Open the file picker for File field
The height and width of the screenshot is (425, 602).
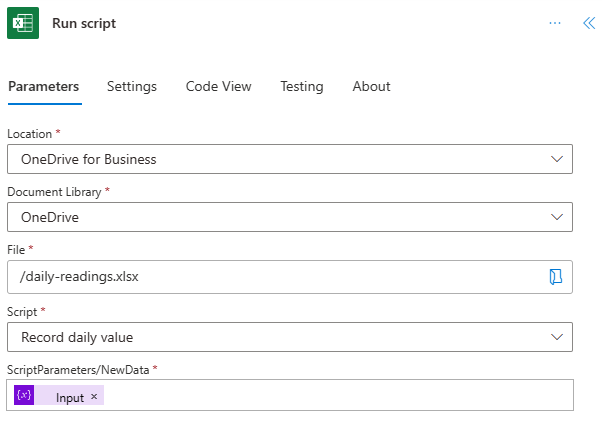(x=556, y=277)
